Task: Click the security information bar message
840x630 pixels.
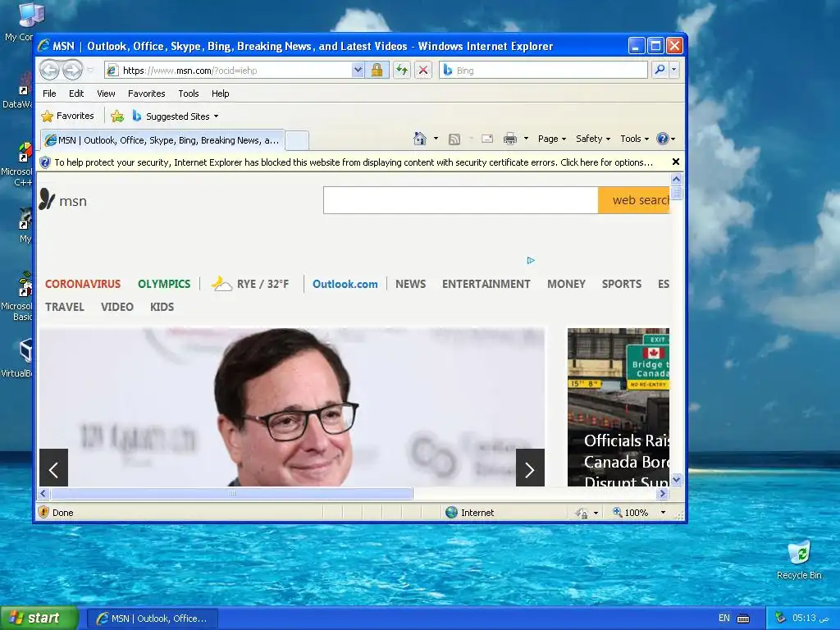Action: (354, 162)
